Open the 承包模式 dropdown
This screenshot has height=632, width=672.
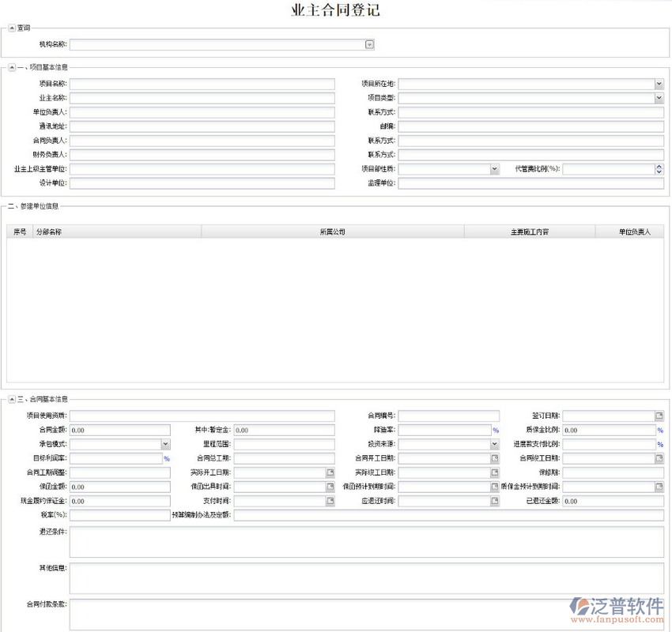coord(165,444)
